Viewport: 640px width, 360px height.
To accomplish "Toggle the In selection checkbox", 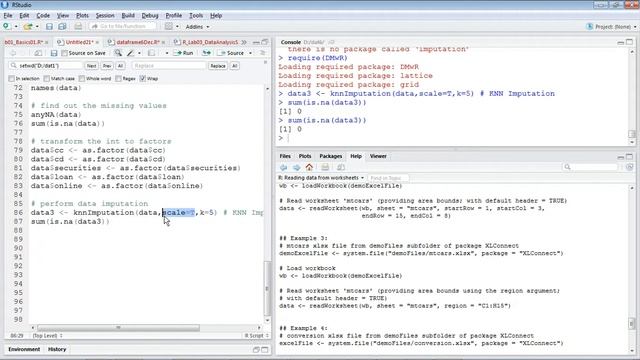I will tap(11, 78).
